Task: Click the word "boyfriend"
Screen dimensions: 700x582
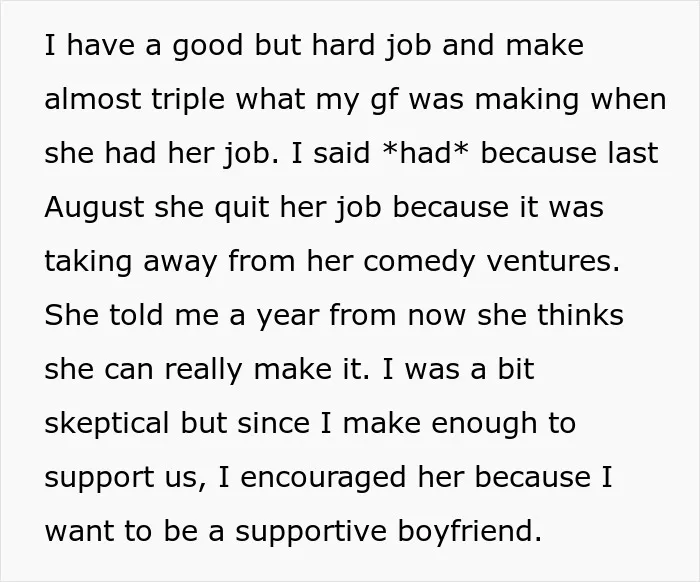Action: pos(469,532)
